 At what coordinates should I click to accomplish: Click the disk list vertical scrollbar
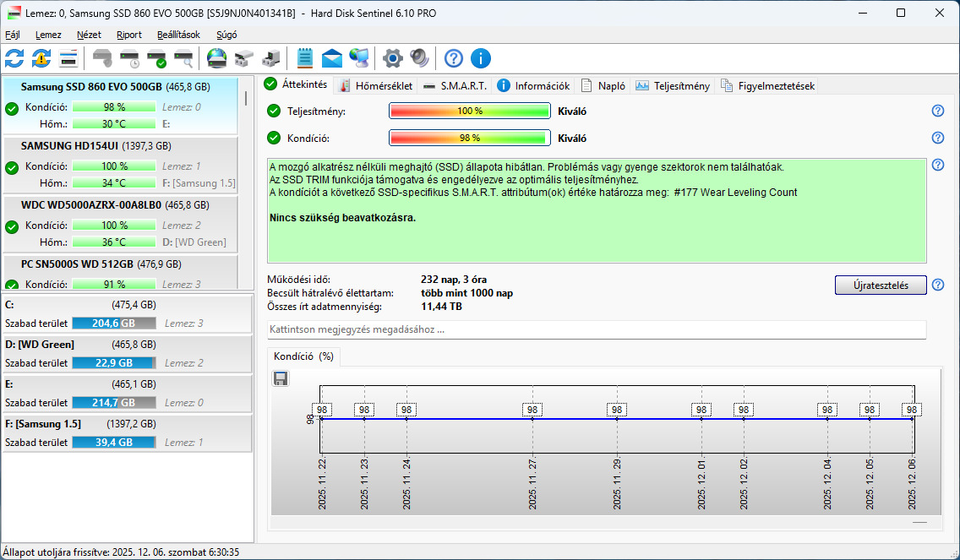click(x=247, y=98)
